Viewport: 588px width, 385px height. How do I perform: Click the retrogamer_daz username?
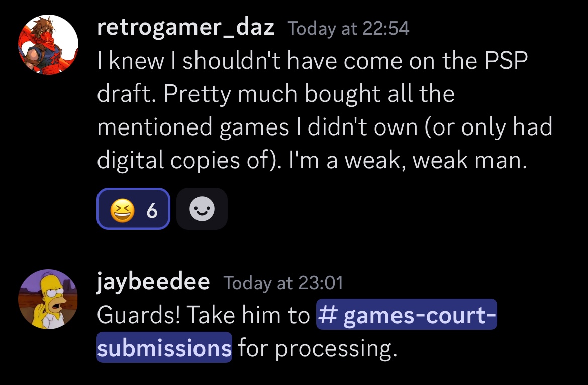pos(185,27)
